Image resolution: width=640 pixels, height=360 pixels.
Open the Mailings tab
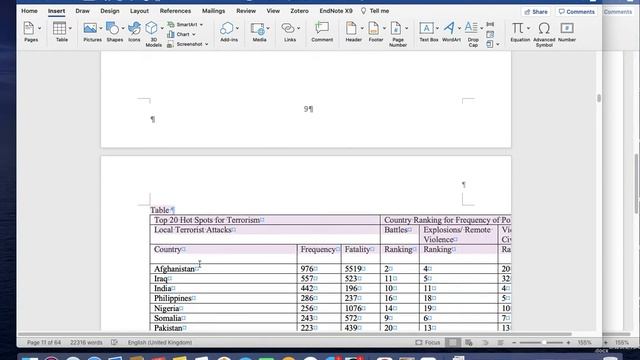(x=213, y=11)
